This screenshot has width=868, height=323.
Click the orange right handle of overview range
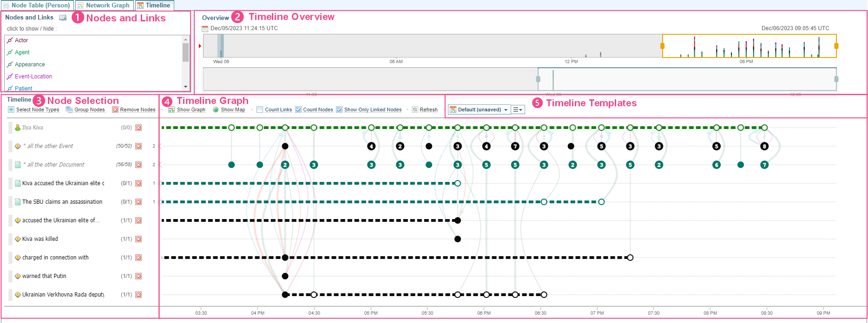pos(836,46)
